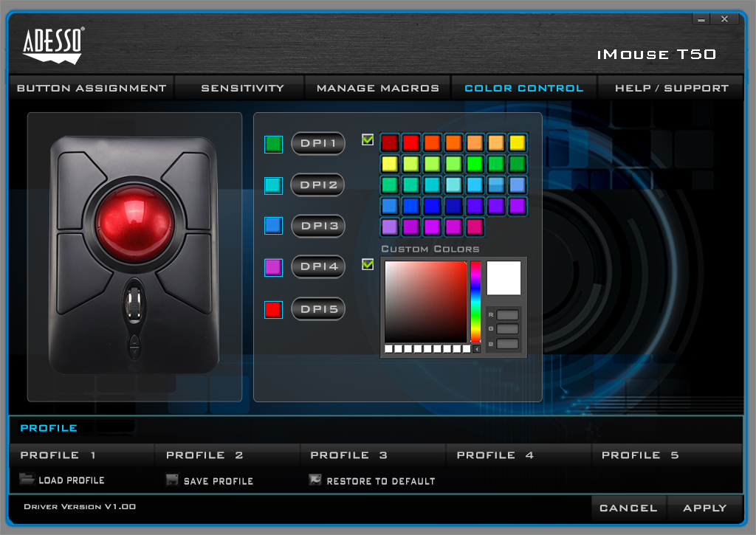The image size is (756, 535).
Task: Select the cyan DPI2 color indicator
Action: point(273,185)
